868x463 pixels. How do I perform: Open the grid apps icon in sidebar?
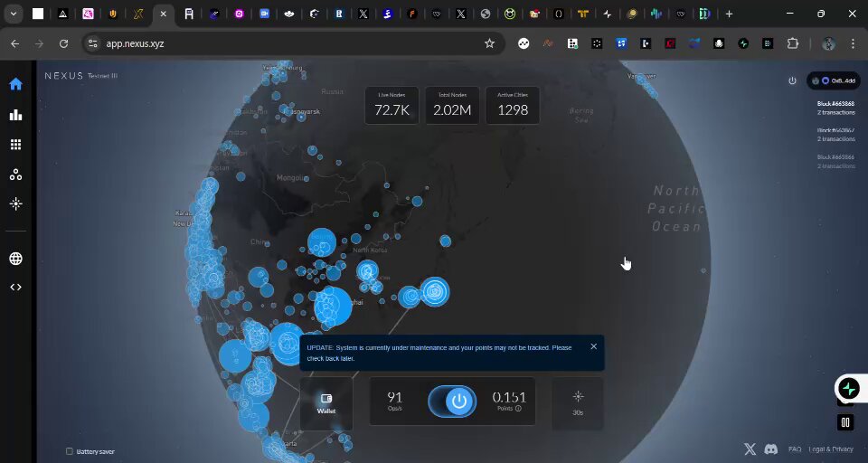click(15, 145)
